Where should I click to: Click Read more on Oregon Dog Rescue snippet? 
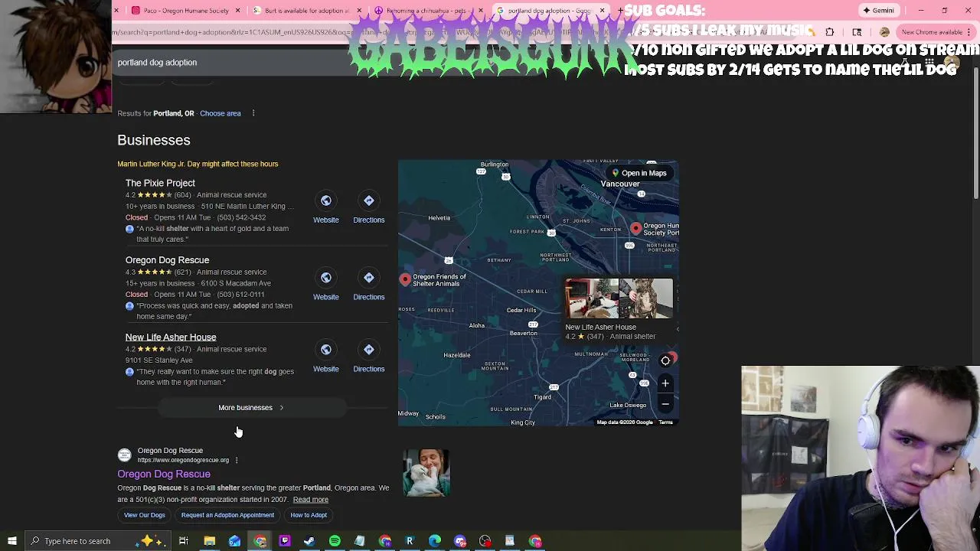310,500
